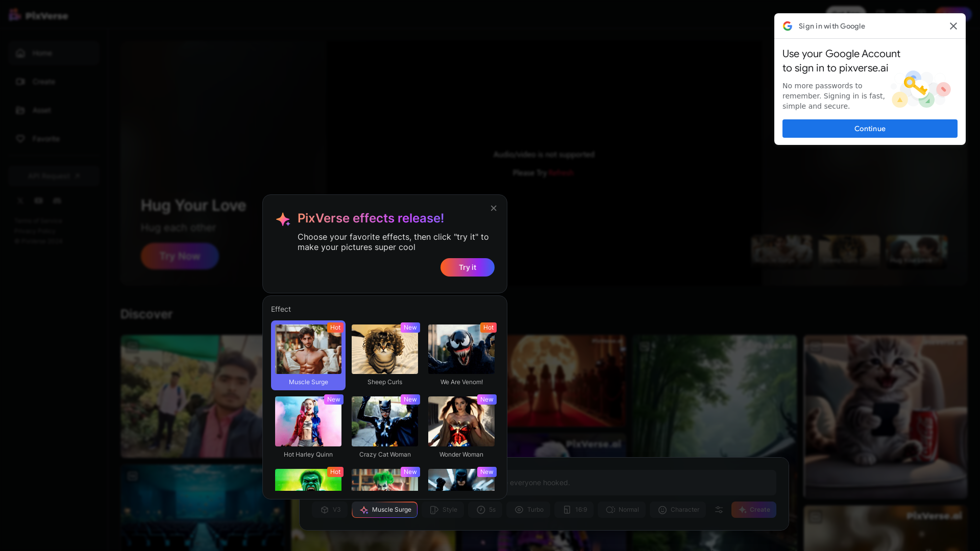Click the Hug Your Love banner title

[193, 206]
